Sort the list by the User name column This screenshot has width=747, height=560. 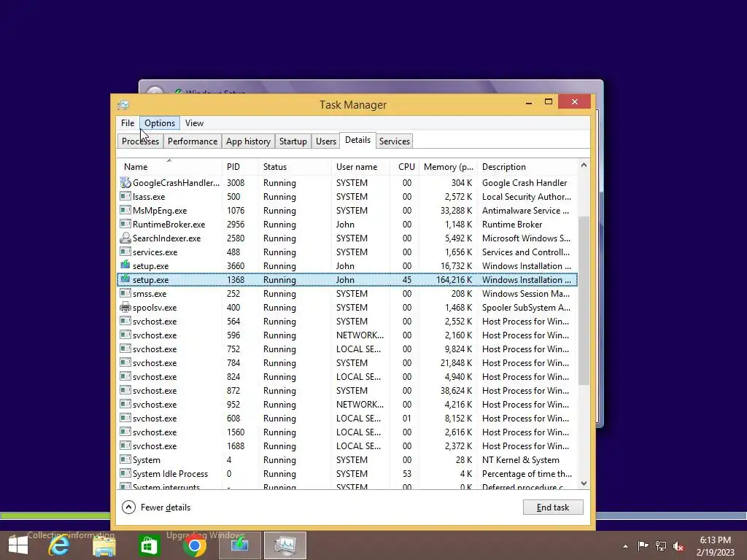coord(360,167)
